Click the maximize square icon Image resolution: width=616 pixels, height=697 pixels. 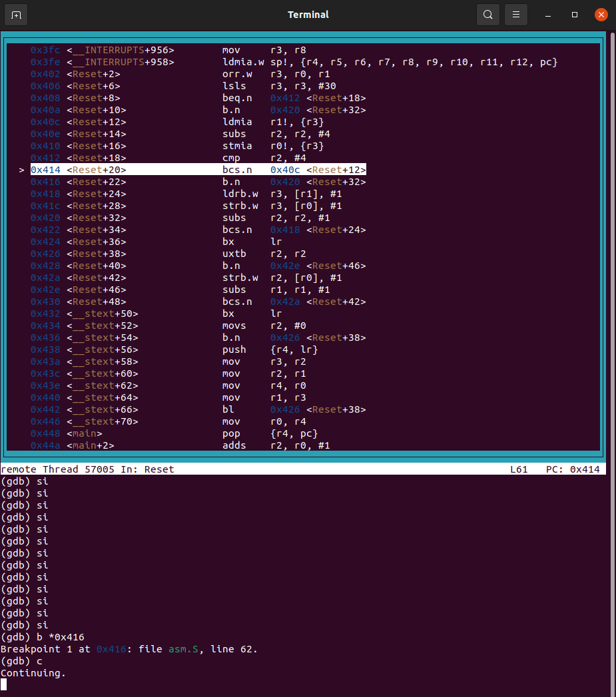coord(574,14)
